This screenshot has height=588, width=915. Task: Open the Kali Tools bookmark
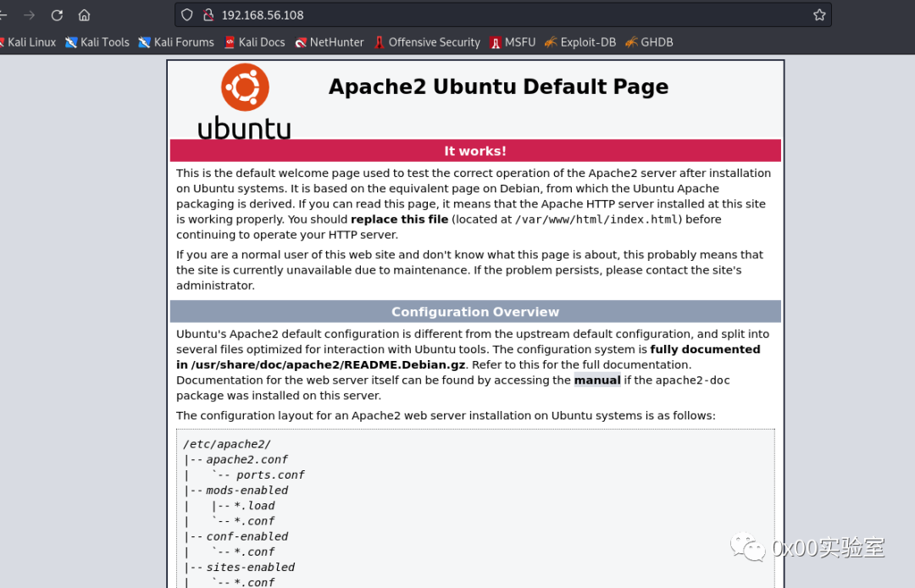pos(97,42)
